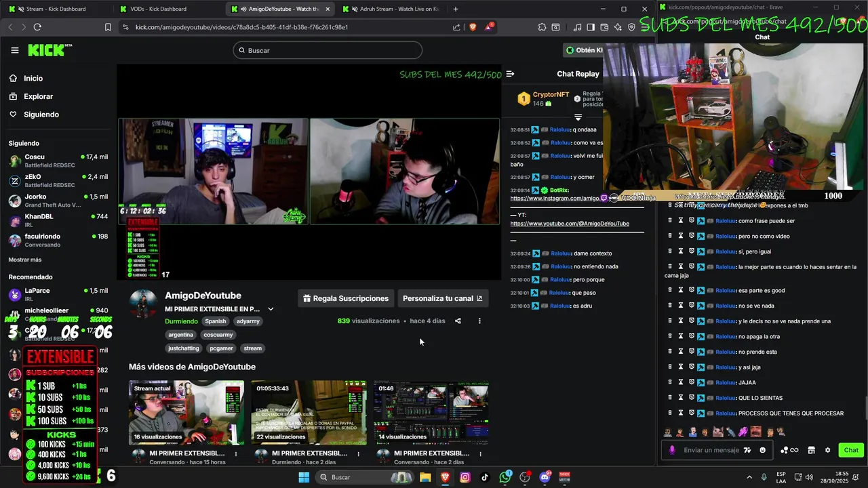Close the AmigoDeYoutube browser tab
This screenshot has width=868, height=488.
point(328,9)
